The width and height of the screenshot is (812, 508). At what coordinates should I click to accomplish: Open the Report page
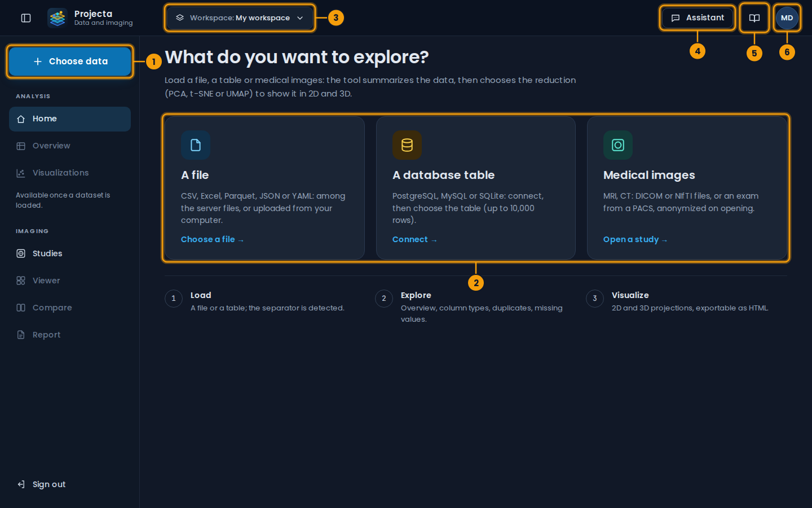(x=70, y=335)
